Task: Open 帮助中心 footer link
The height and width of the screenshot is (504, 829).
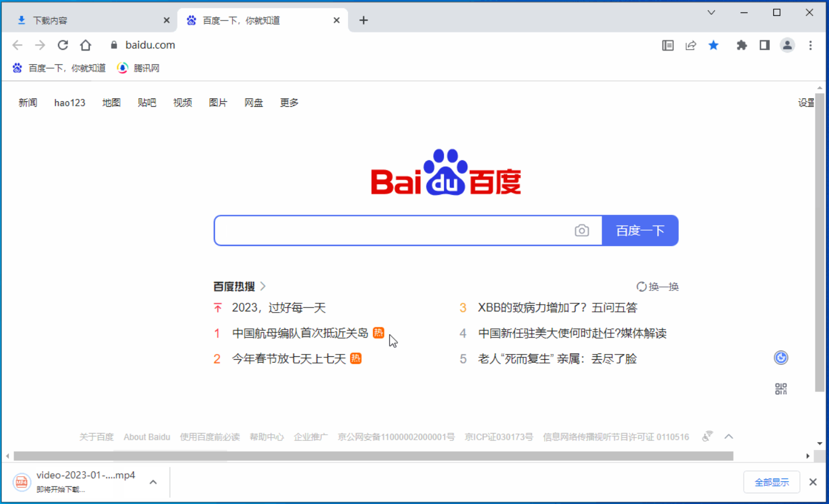Action: click(x=267, y=437)
